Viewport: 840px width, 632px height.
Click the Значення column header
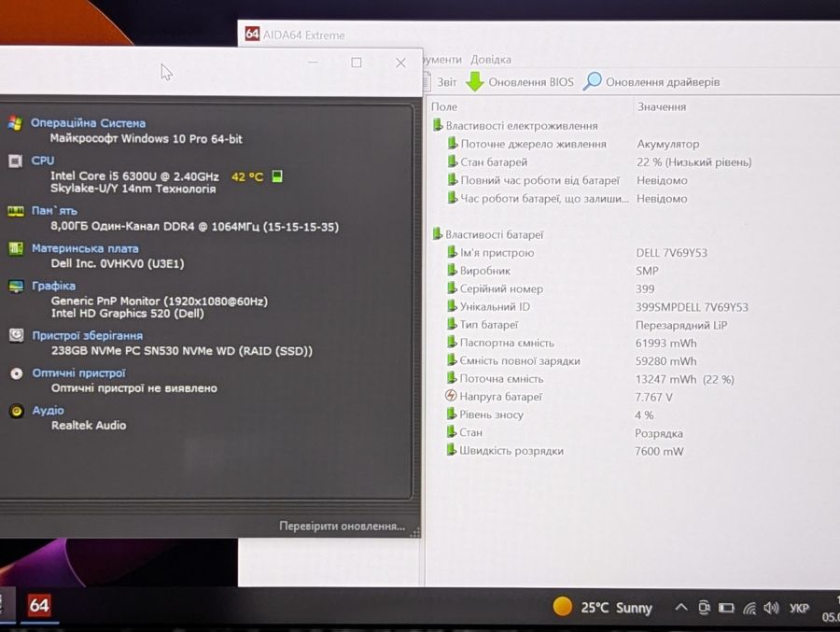662,106
